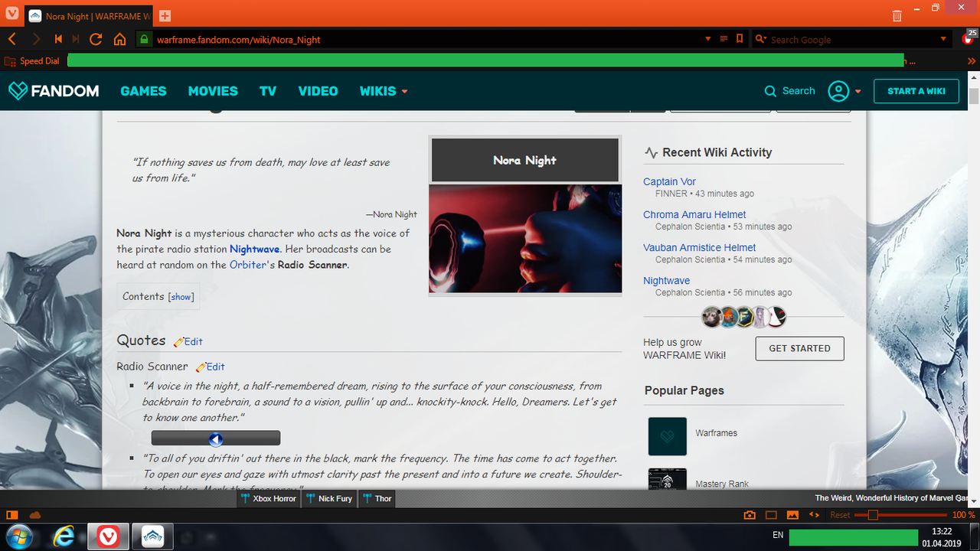Click the red extension badge icon
Screen dimensions: 980x551
click(x=968, y=38)
